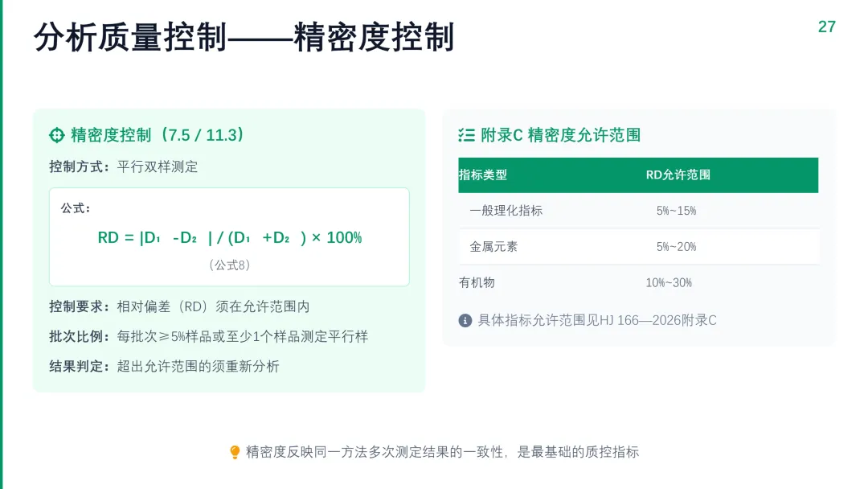Select the RD允许范围 column header

click(678, 175)
